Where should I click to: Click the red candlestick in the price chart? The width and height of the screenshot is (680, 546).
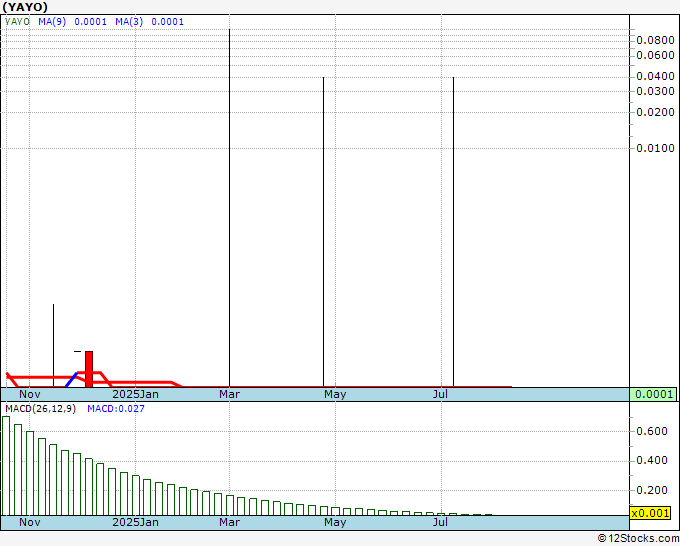pyautogui.click(x=89, y=369)
